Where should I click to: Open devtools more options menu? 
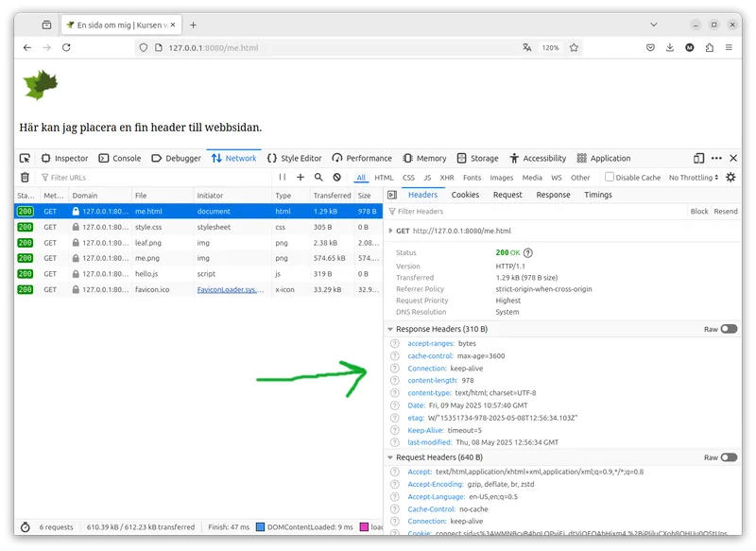point(716,158)
